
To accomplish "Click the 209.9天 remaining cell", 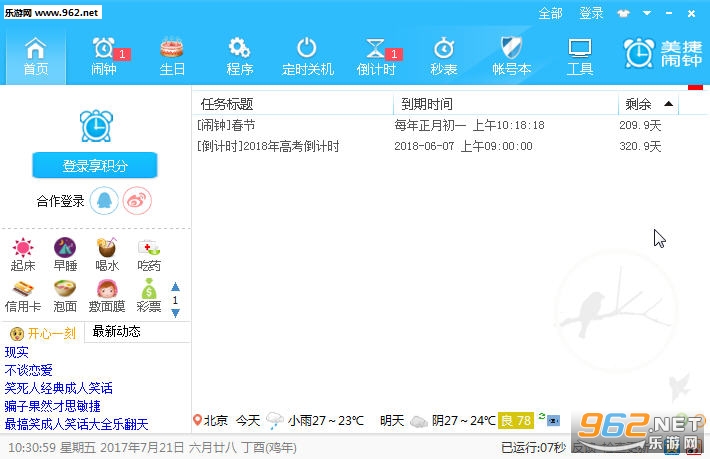I will coord(640,125).
